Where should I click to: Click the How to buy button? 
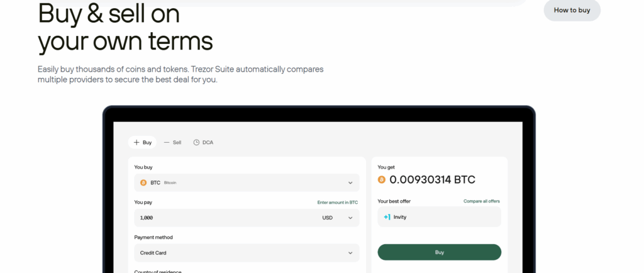pyautogui.click(x=572, y=10)
